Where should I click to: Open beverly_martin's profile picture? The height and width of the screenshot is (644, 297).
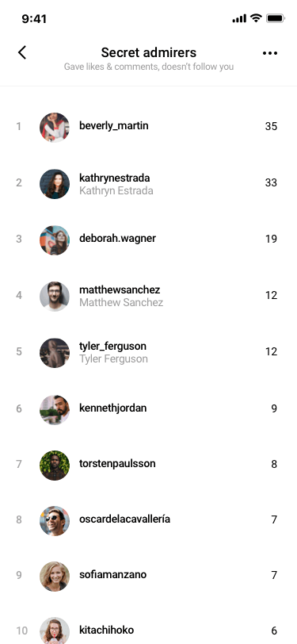(55, 128)
